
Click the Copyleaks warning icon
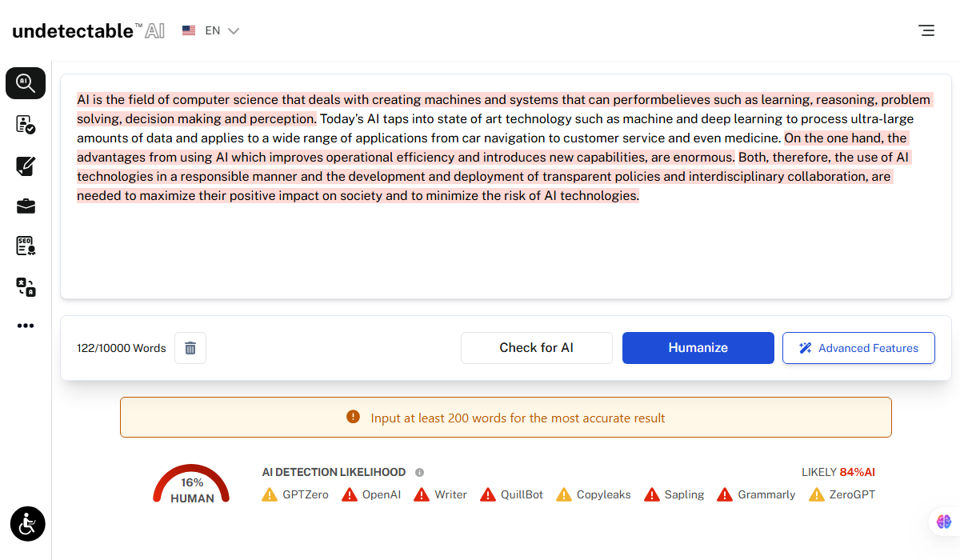[x=564, y=494]
